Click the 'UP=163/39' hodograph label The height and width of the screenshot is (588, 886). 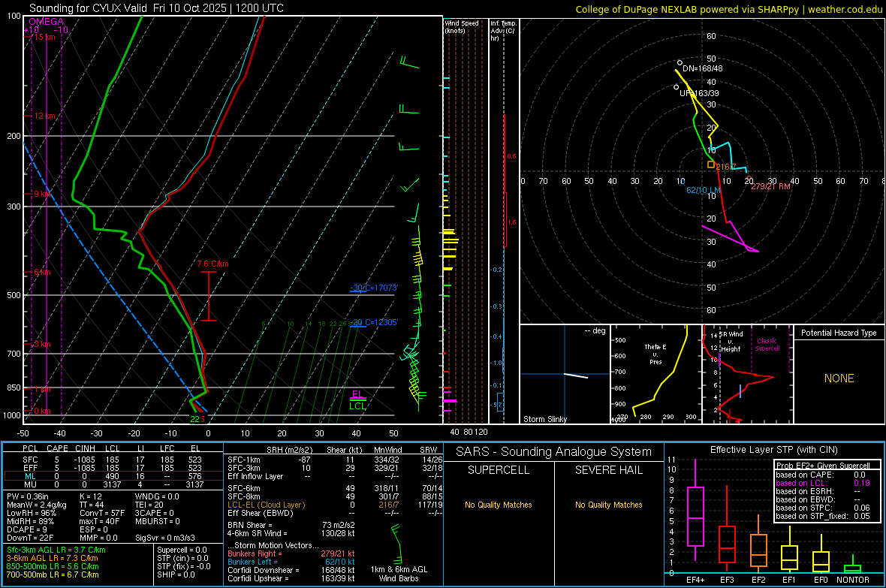click(699, 93)
